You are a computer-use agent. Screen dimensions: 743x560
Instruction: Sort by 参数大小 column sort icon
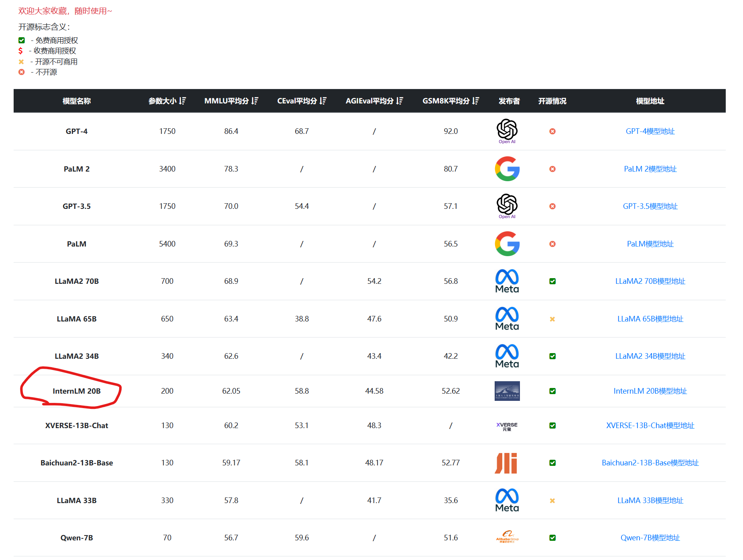183,101
